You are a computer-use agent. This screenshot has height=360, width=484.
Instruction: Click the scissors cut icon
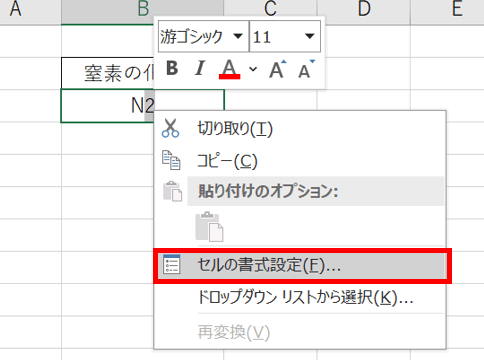pyautogui.click(x=170, y=128)
